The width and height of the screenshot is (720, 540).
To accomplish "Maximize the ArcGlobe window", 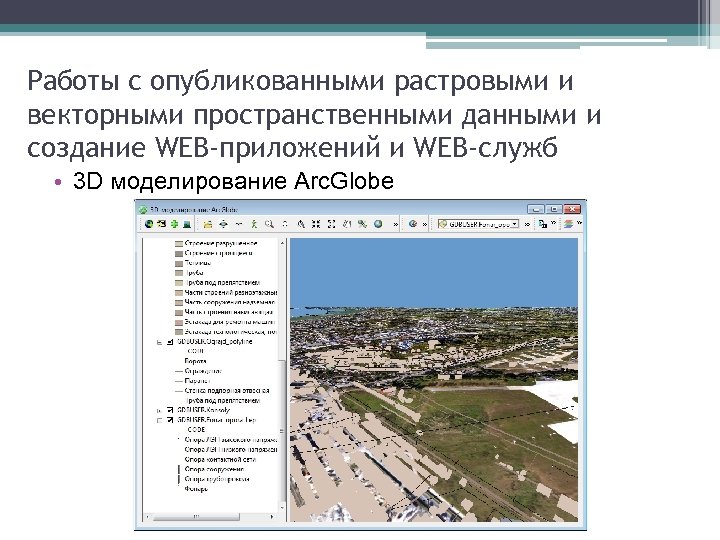I will (554, 209).
